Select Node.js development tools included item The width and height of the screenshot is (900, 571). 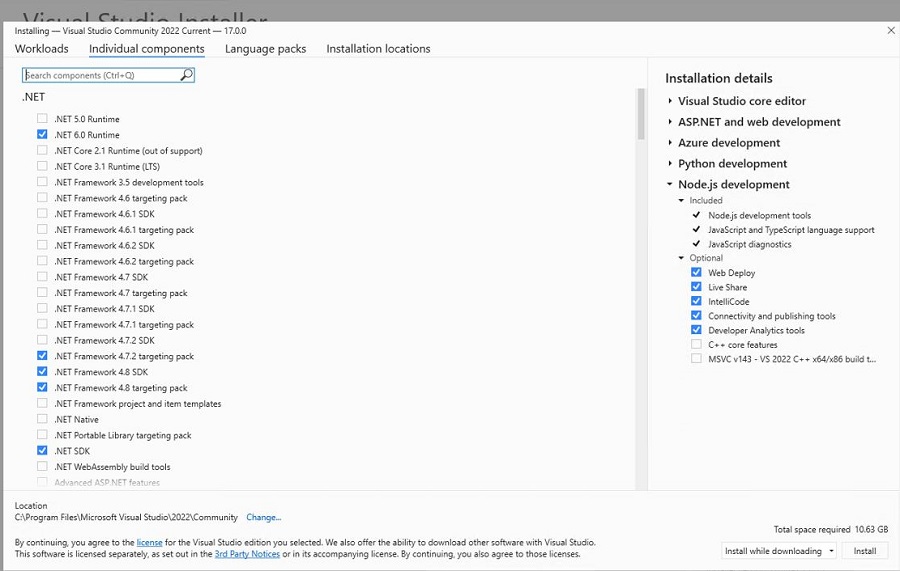point(759,215)
